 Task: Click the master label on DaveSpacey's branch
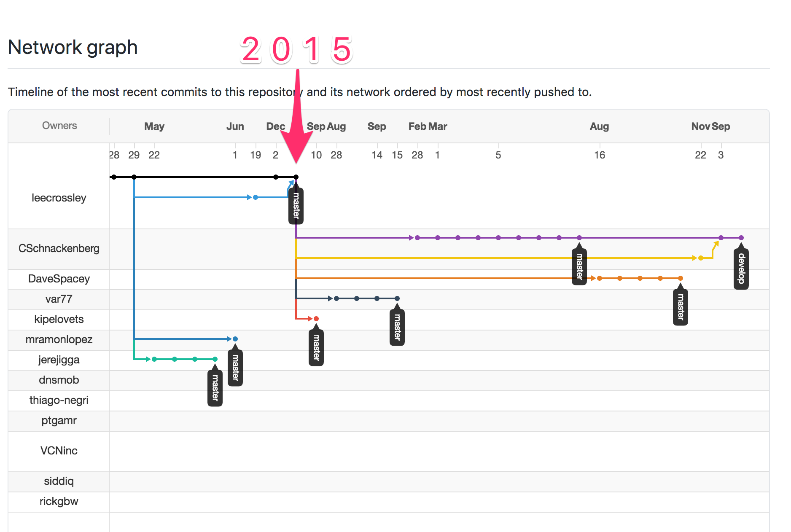680,306
